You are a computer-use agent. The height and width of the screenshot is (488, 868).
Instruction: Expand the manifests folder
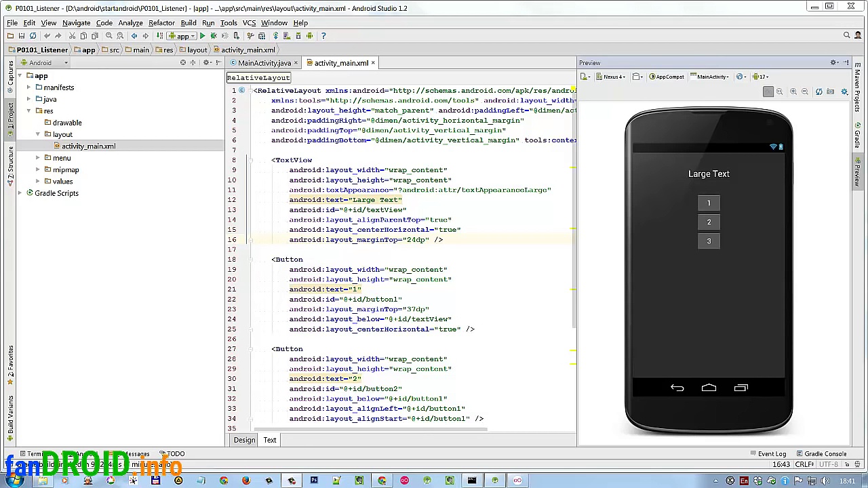coord(29,87)
